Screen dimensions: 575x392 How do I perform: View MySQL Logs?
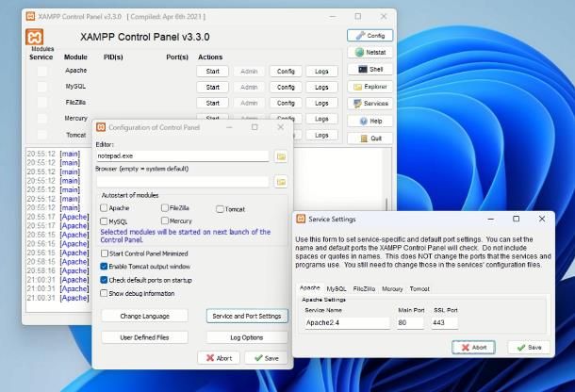(321, 87)
